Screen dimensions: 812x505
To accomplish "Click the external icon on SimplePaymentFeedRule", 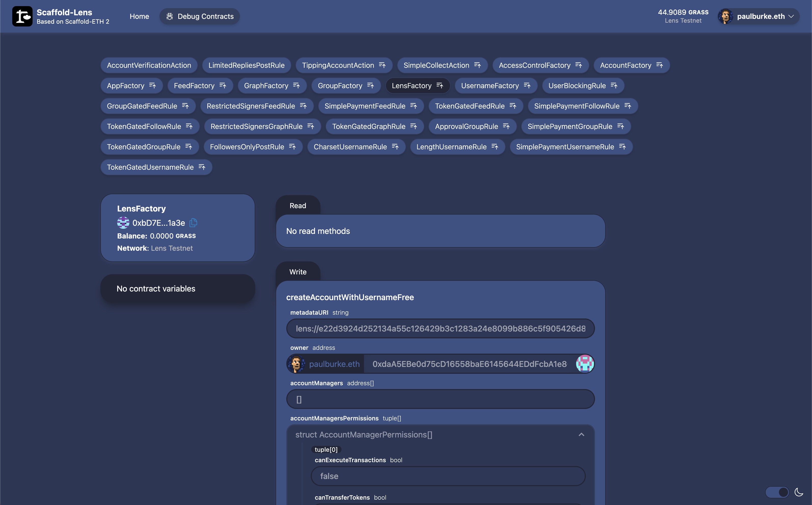I will tap(414, 106).
